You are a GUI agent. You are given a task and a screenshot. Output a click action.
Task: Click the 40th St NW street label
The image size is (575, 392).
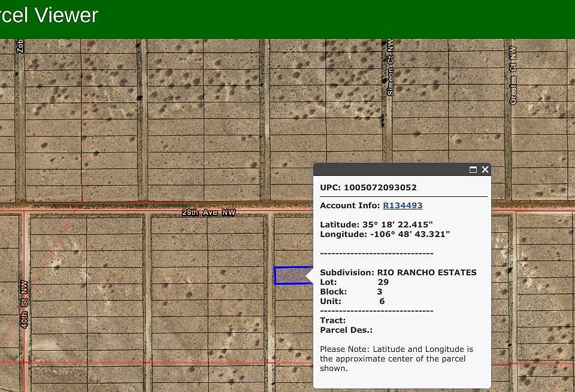click(x=24, y=305)
